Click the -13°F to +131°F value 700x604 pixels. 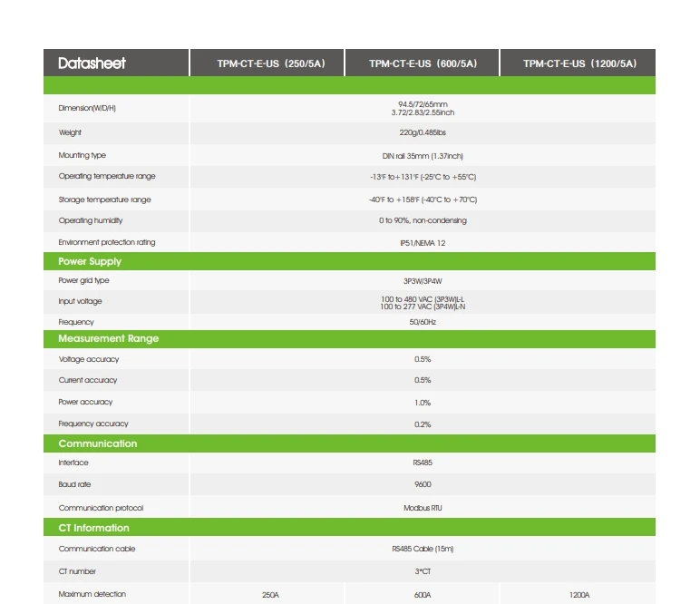click(423, 177)
